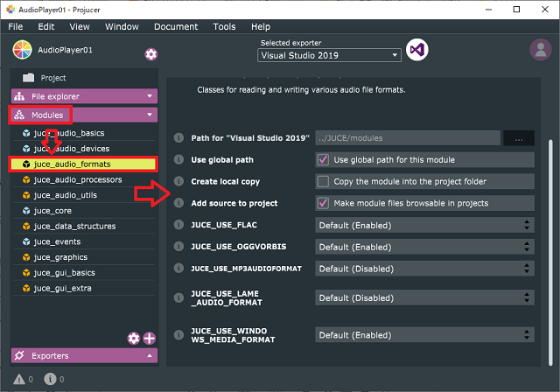Collapse the Modules panel arrow
Viewport: 560px width, 392px height.
pyautogui.click(x=150, y=115)
